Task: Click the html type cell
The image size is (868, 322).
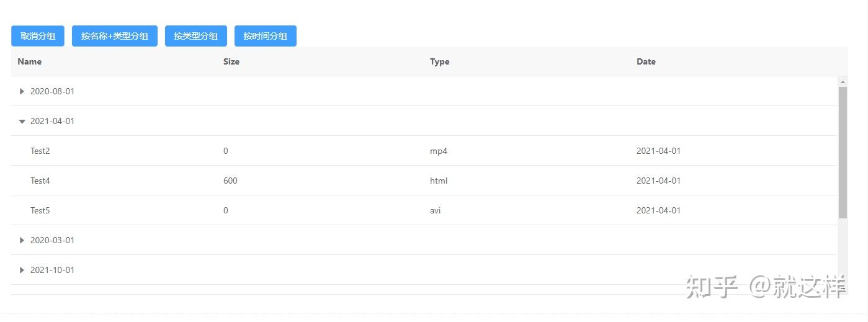Action: (439, 181)
